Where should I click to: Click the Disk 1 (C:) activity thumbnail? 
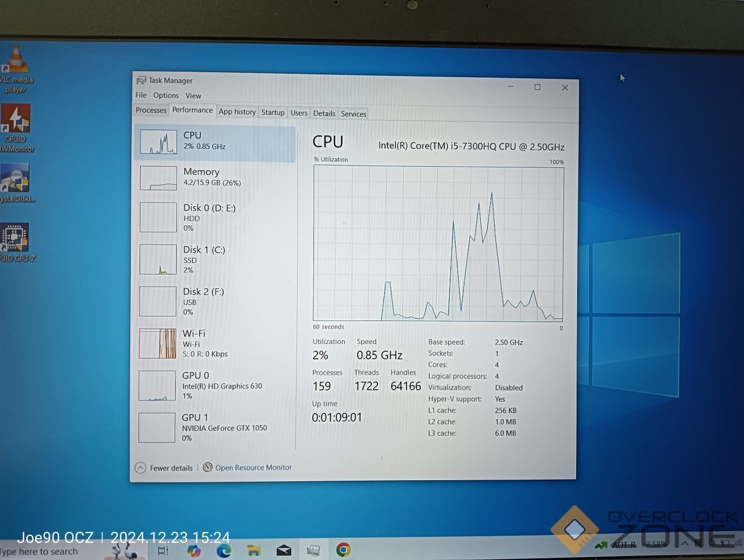coord(158,260)
